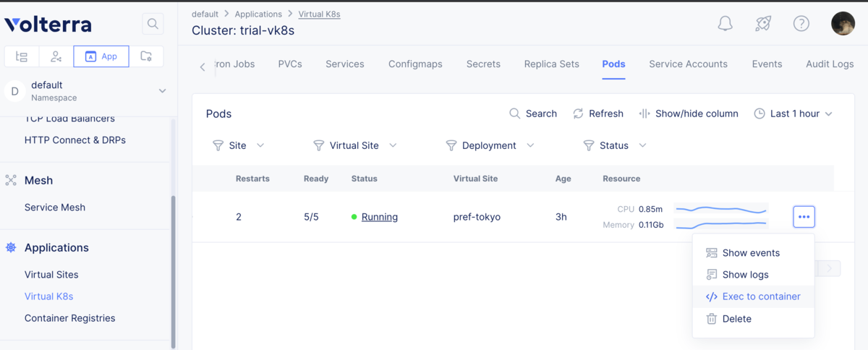Select the Pods tab
The image size is (868, 350).
(614, 64)
